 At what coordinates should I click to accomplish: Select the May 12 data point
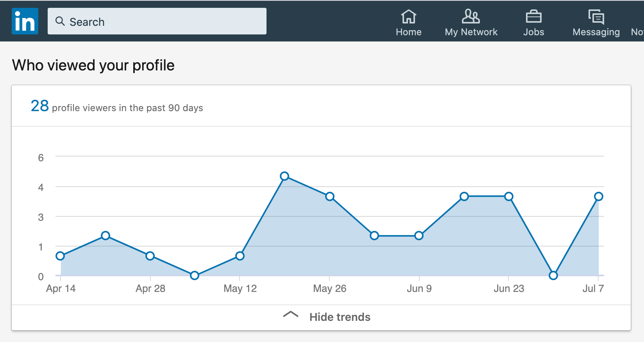pos(240,256)
